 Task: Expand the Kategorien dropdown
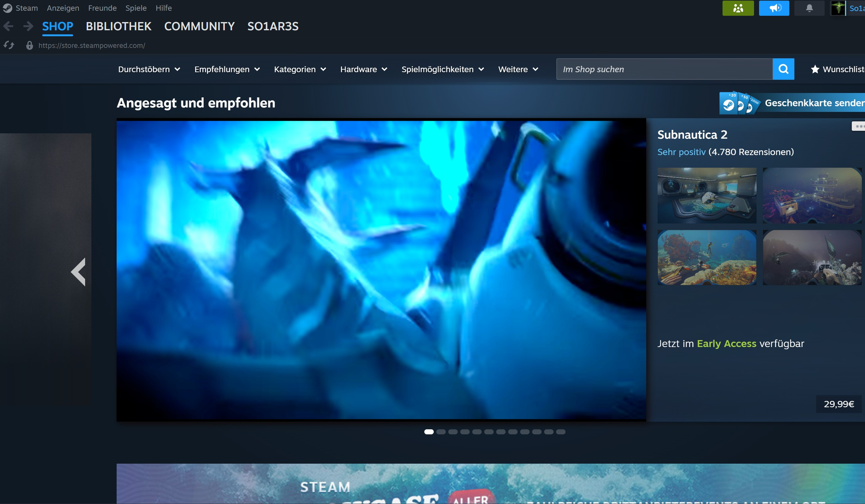click(300, 69)
